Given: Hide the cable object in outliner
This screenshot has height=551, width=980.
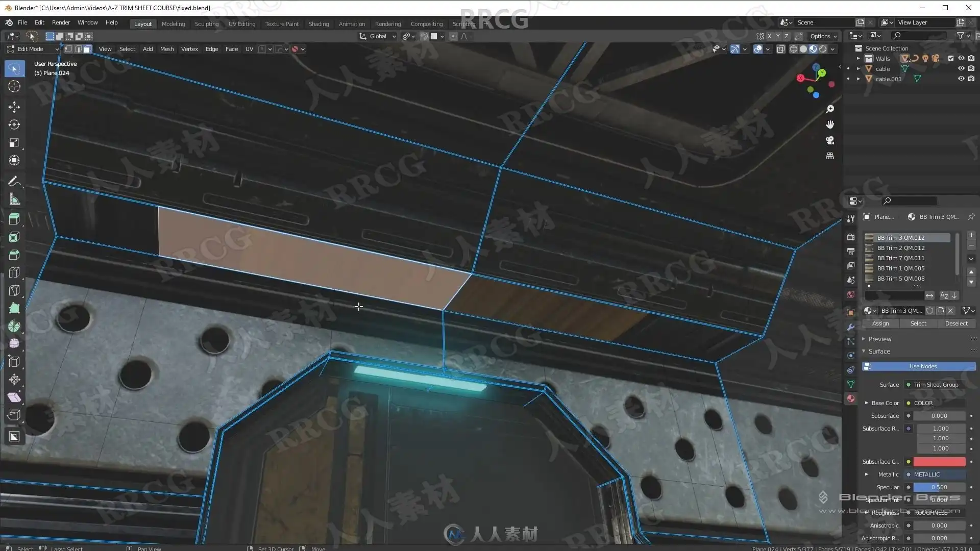Looking at the screenshot, I should click(961, 68).
